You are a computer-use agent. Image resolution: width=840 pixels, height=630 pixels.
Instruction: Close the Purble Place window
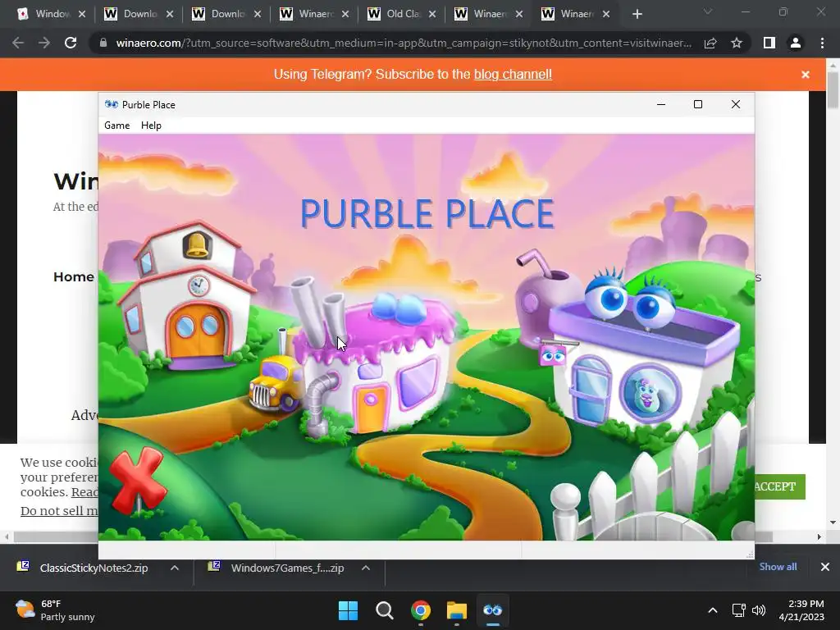pyautogui.click(x=736, y=104)
